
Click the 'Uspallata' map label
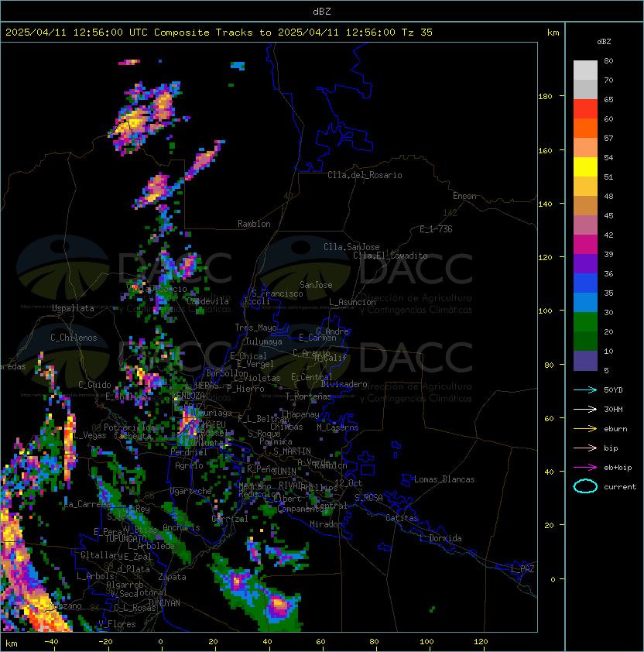coord(73,308)
